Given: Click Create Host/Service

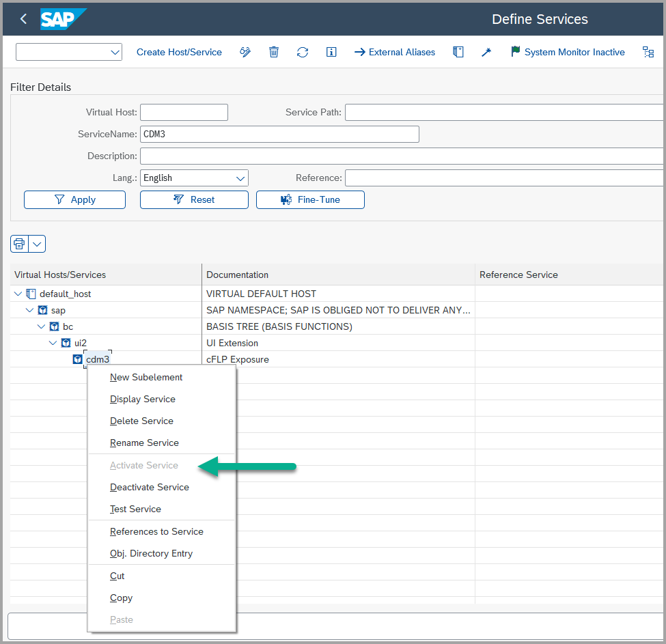Looking at the screenshot, I should click(179, 52).
